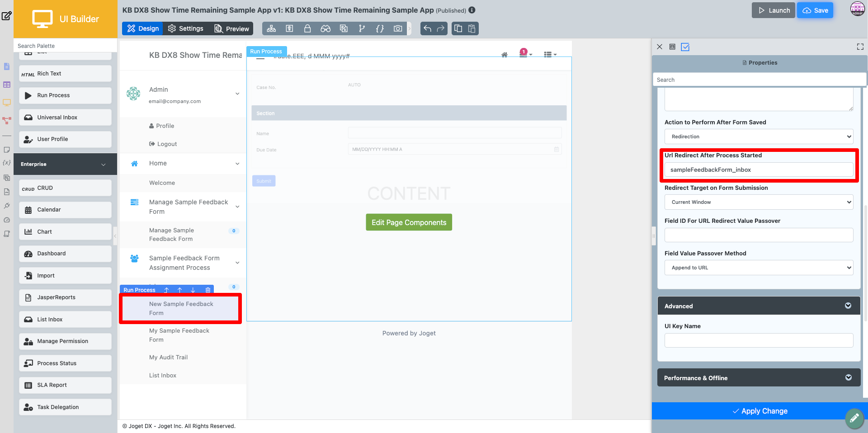Screen dimensions: 868x433
Task: Select the Run Process palette element
Action: (x=65, y=95)
